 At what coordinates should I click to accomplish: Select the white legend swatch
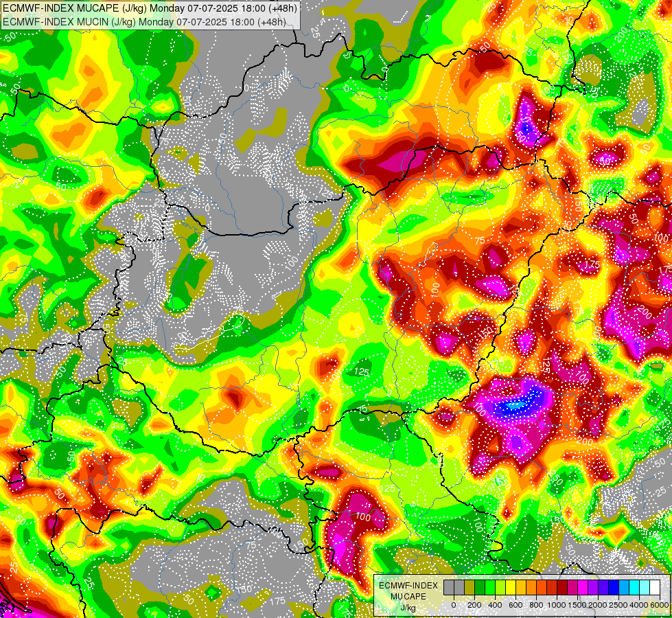[655, 587]
